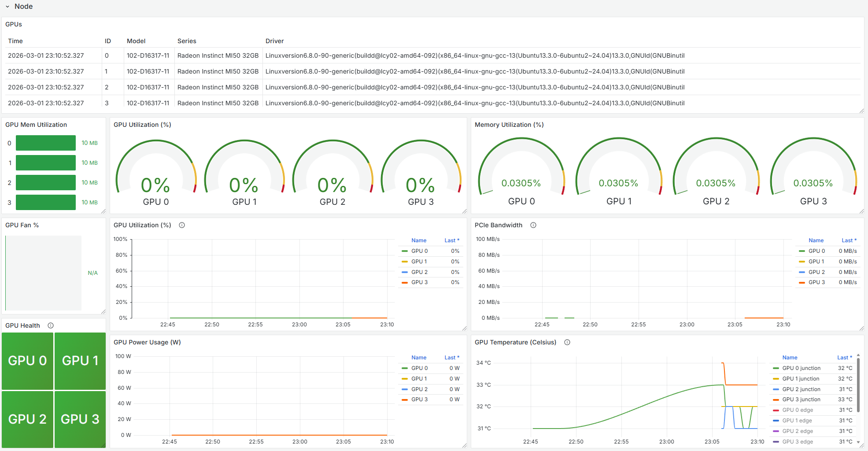This screenshot has height=451, width=868.
Task: Click resize handle of Memory Utilization panel
Action: [x=861, y=211]
